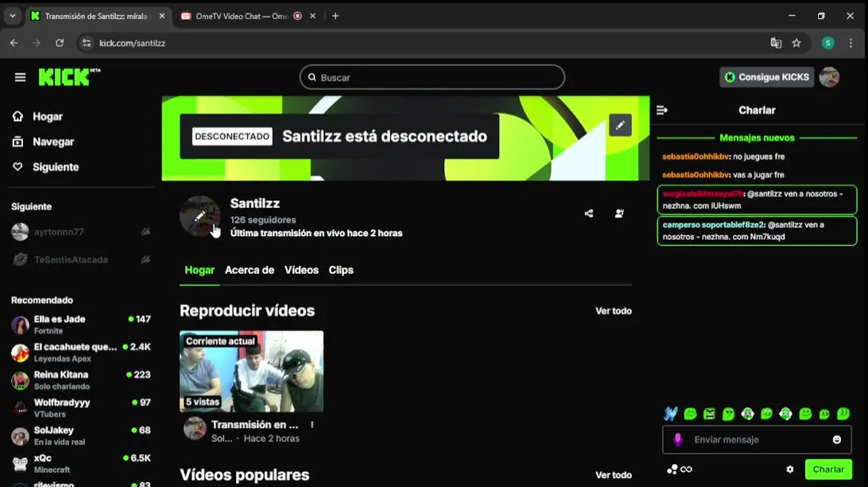Open video options three-dot menu
The height and width of the screenshot is (487, 868).
(x=312, y=425)
